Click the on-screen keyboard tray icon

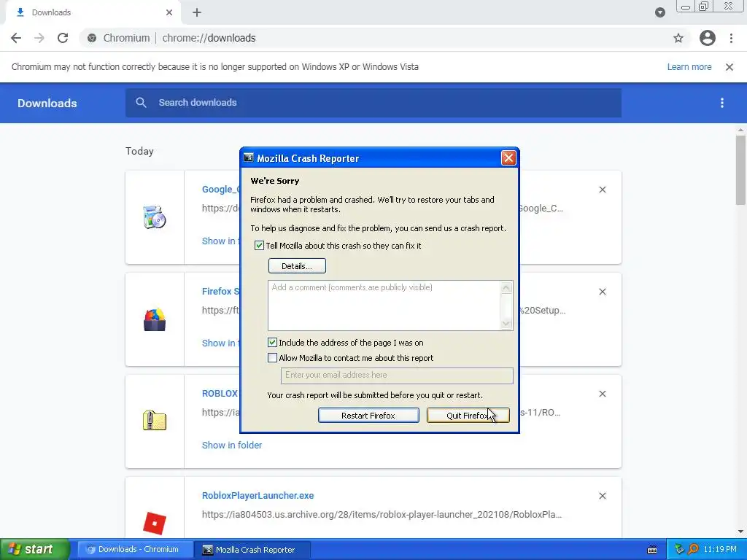652,550
